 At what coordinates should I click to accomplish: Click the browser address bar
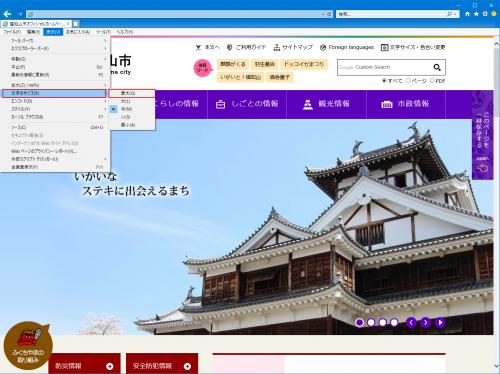[173, 14]
